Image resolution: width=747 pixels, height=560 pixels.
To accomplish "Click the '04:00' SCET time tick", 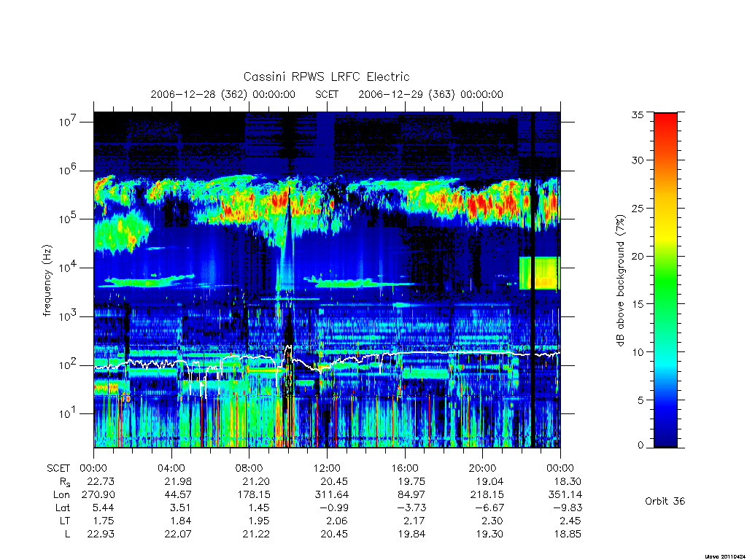I will 171,468.
